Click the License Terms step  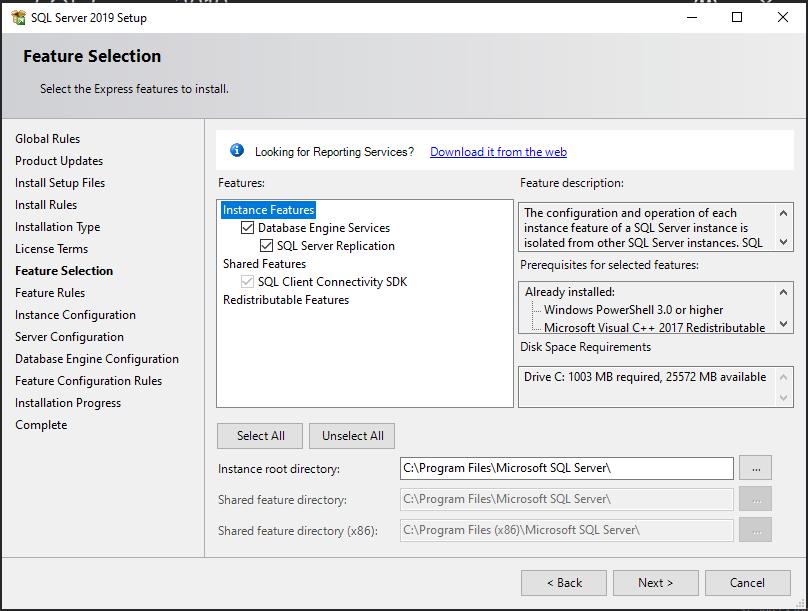click(52, 249)
